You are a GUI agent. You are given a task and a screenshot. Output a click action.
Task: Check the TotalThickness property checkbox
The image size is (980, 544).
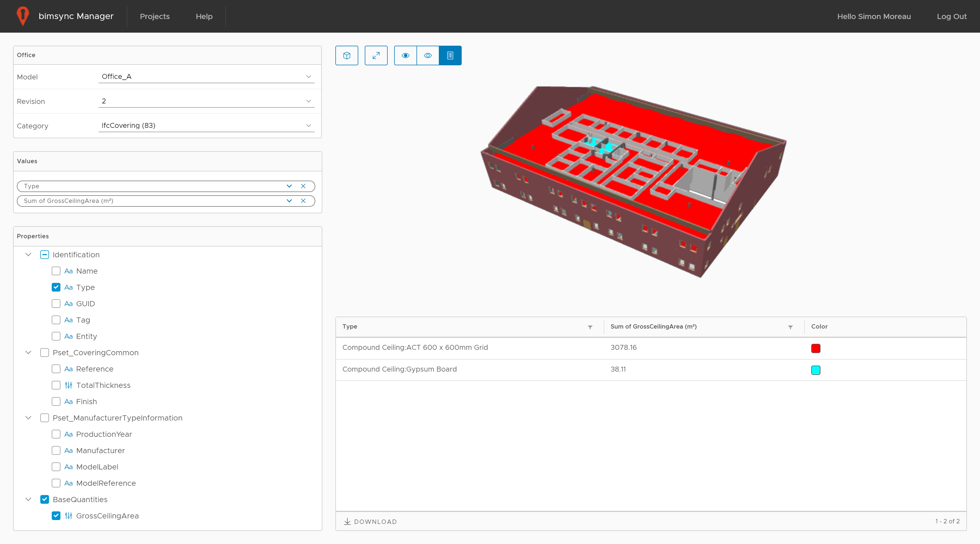(56, 385)
